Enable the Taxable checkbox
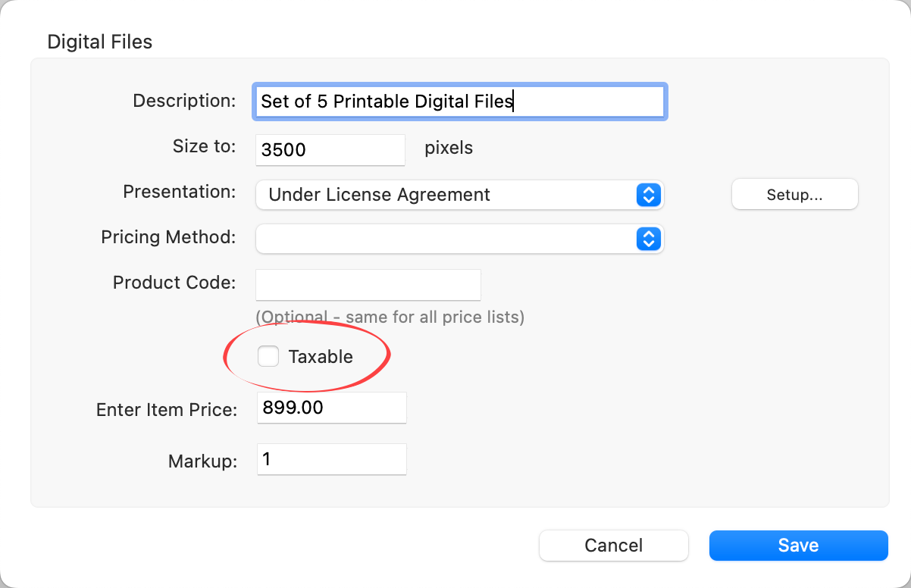 268,356
